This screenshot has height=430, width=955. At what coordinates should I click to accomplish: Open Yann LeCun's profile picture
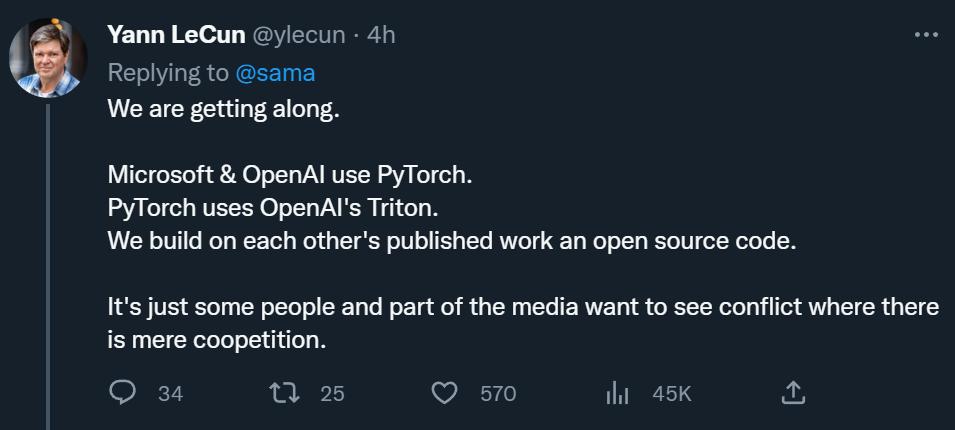tap(47, 57)
